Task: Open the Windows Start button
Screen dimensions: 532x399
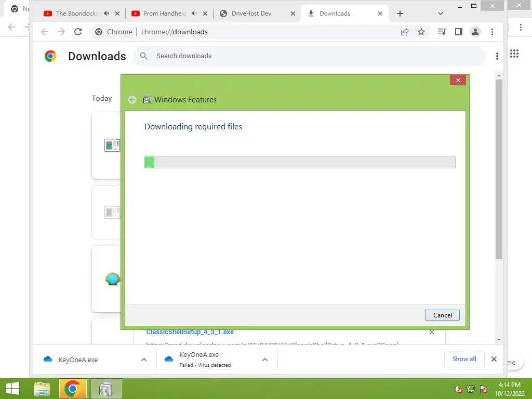Action: [x=12, y=389]
